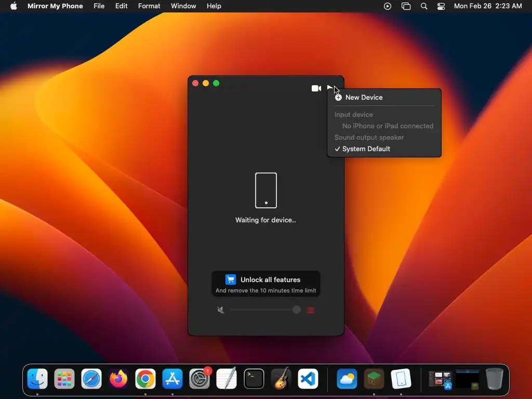Image resolution: width=532 pixels, height=399 pixels.
Task: Click the video camera record icon
Action: pos(316,88)
